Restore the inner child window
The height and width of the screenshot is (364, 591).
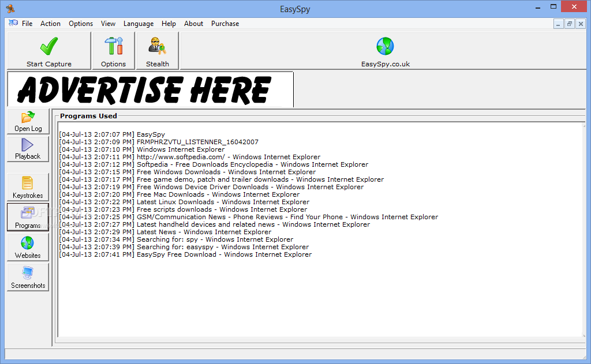tap(570, 24)
